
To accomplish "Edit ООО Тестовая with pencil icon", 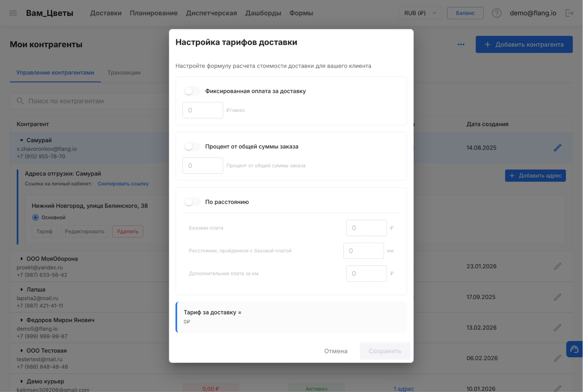I will point(558,358).
